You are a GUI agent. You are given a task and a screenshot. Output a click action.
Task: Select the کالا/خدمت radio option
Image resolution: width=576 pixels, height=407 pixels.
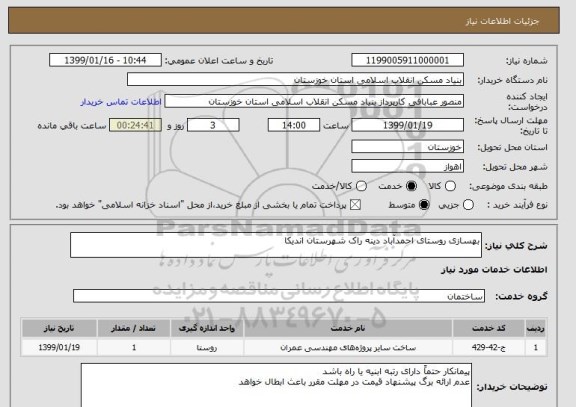(x=361, y=186)
